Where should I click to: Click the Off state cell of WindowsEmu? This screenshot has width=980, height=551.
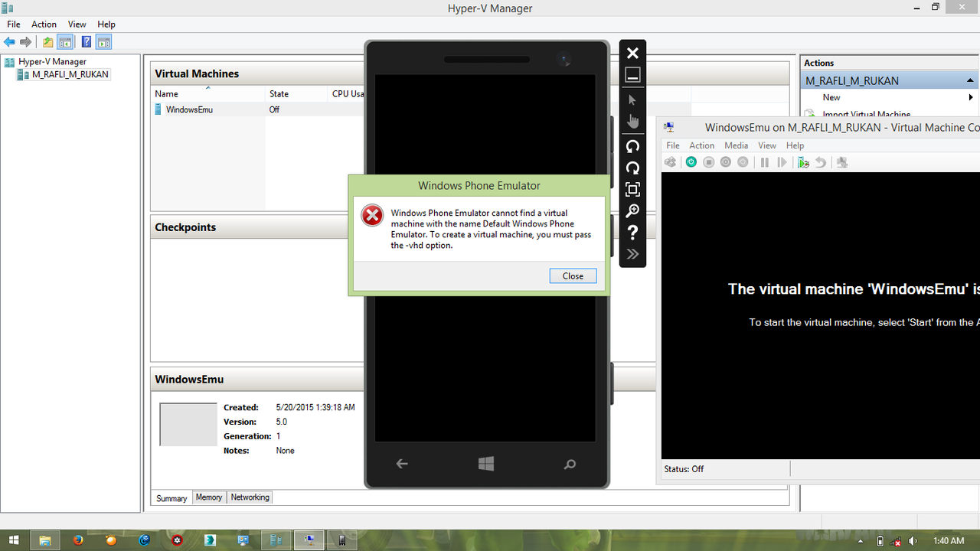click(x=274, y=109)
